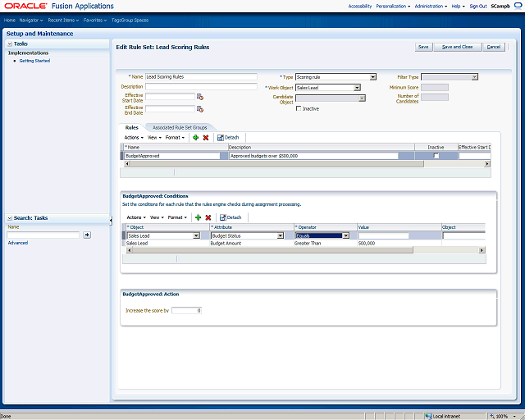Open the Getting Started link
Screen dimensions: 525x420
pos(34,61)
